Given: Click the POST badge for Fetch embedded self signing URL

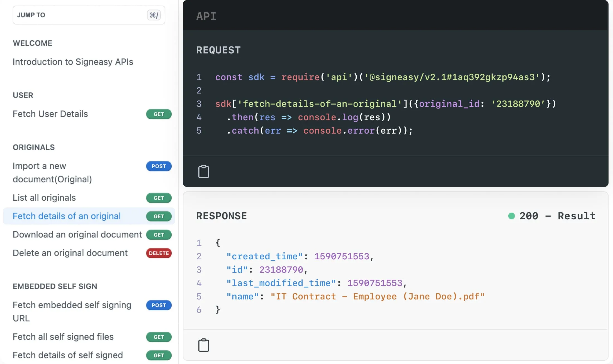Looking at the screenshot, I should [159, 305].
